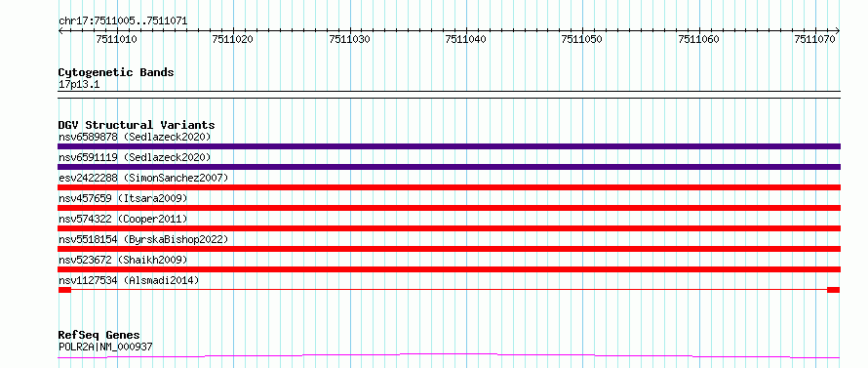
Task: Click the nsv574322 (Cooper2011) label
Action: pyautogui.click(x=123, y=219)
